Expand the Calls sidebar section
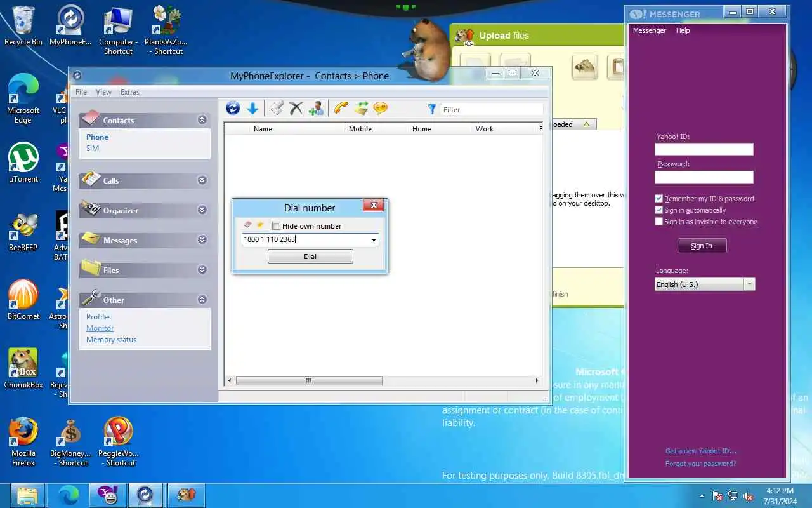 coord(202,180)
